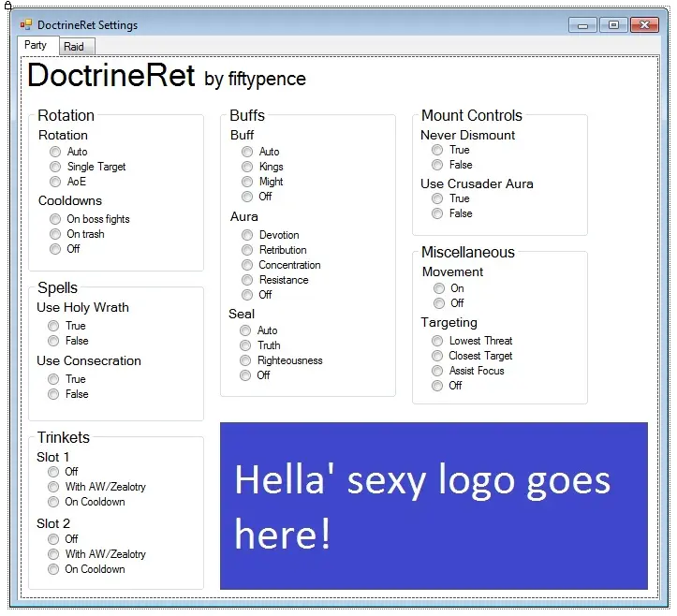Choose With AW/Zealotry for Slot 1
The width and height of the screenshot is (677, 616).
coord(54,487)
